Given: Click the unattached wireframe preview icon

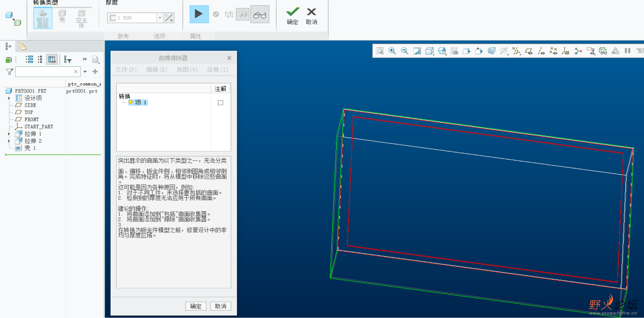Looking at the screenshot, I should (229, 14).
